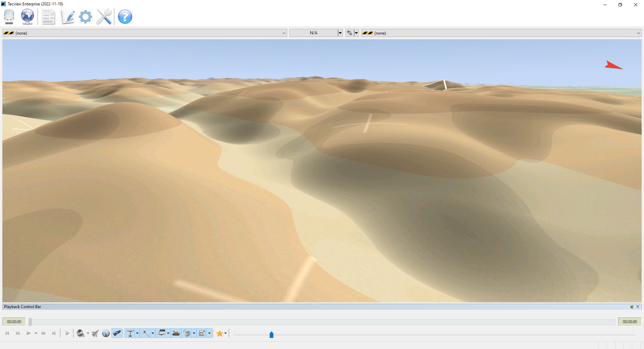Viewport: 644px width, 349px height.
Task: Open the recording file menu (USB drive icon)
Action: tap(9, 17)
